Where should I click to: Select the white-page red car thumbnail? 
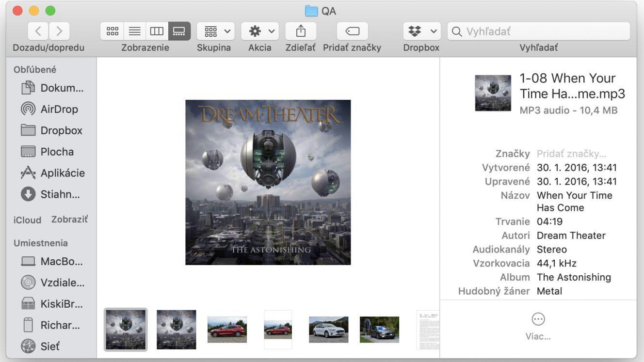[278, 330]
